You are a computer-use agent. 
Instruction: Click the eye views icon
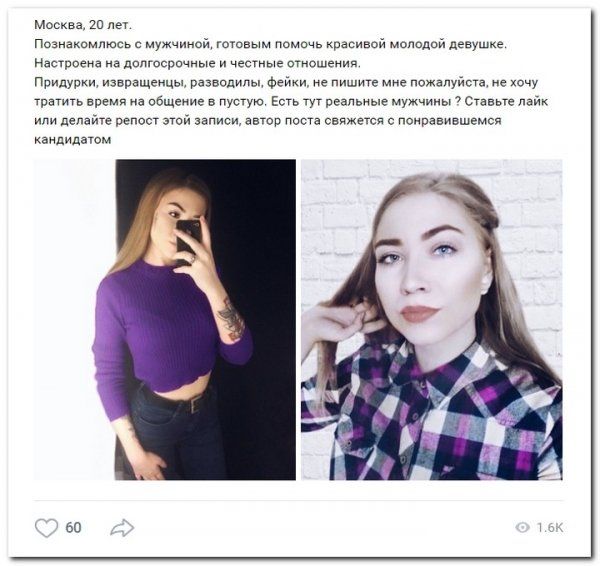[x=522, y=527]
